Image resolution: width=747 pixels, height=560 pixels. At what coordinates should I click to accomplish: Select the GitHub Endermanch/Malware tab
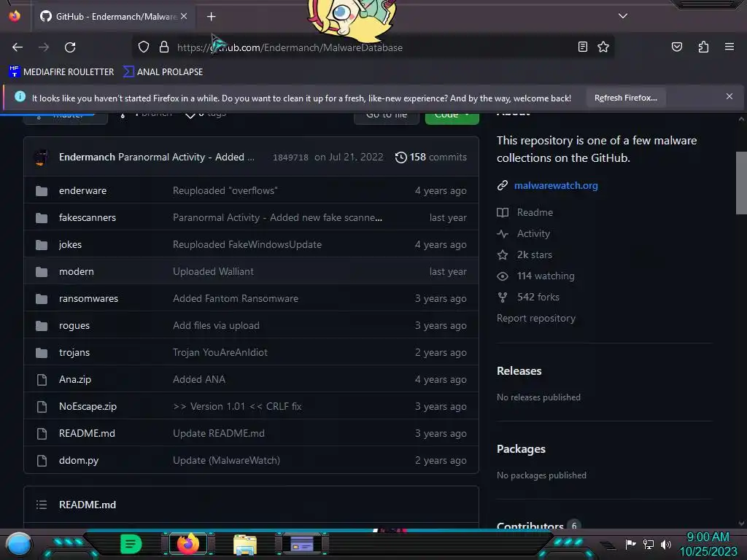pos(113,17)
